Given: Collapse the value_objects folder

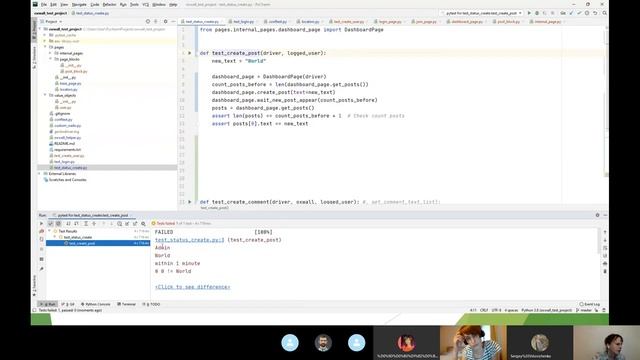Looking at the screenshot, I should coord(45,95).
